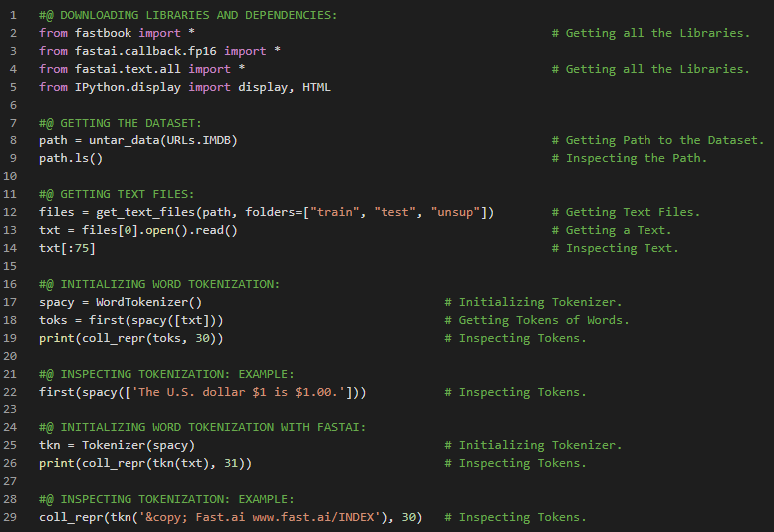Click the word fastbook in the import line
The height and width of the screenshot is (532, 774).
click(103, 33)
